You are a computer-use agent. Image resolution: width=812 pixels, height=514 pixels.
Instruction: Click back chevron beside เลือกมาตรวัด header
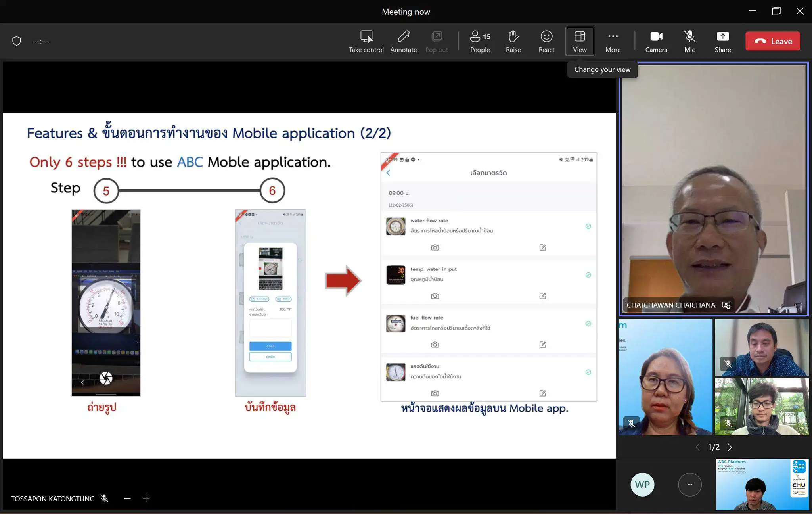(389, 173)
